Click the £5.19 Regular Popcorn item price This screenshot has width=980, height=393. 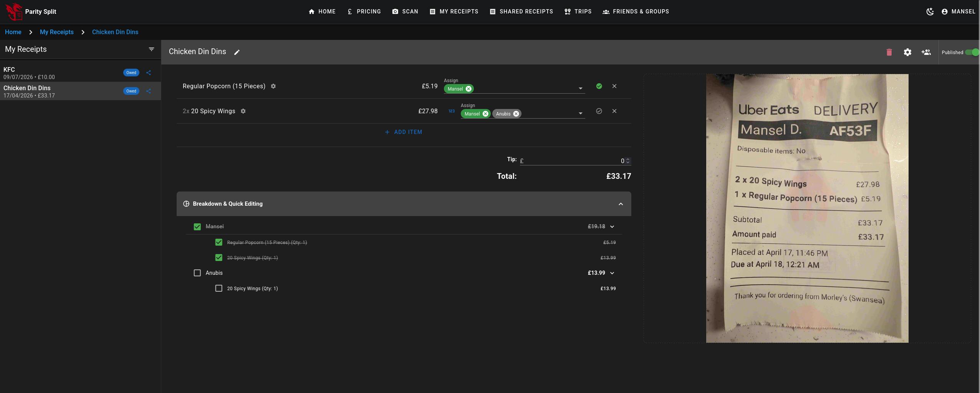[x=430, y=86]
